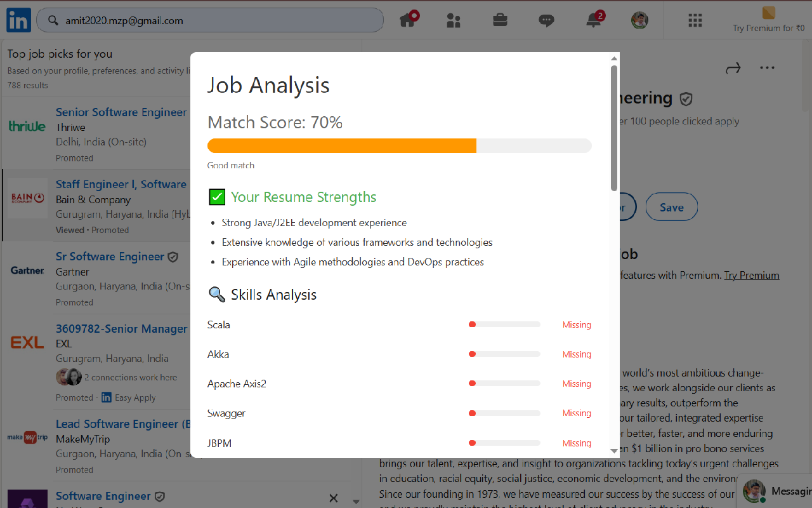812x508 pixels.
Task: Toggle the green checkbox beside Your Resume Strengths
Action: coord(216,197)
